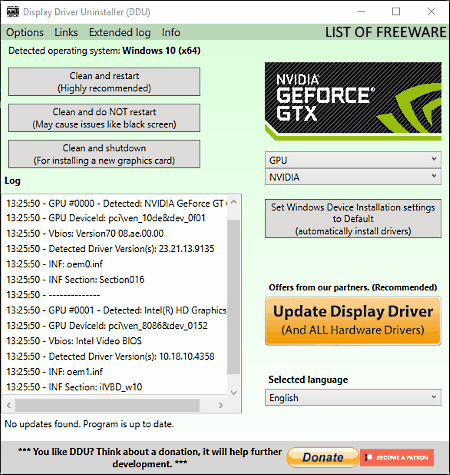The image size is (450, 475).
Task: Select log line Vbios Version70 08.ae.00.00
Action: point(85,233)
